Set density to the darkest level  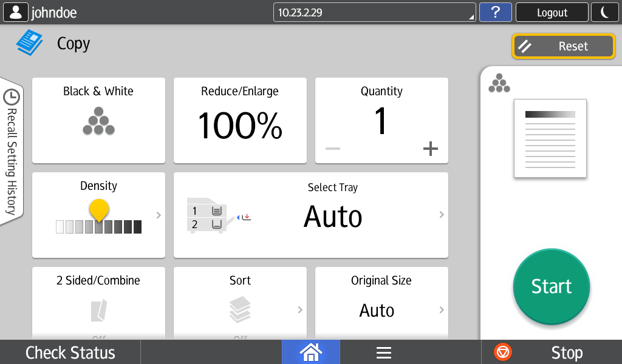tap(137, 227)
